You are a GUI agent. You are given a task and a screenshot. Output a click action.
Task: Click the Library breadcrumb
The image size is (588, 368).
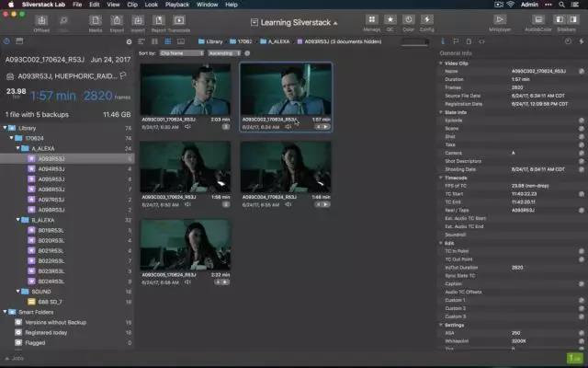[x=210, y=41]
